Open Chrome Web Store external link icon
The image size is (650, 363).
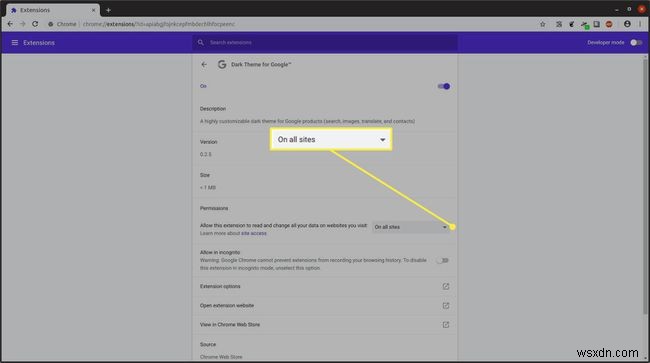tap(446, 324)
